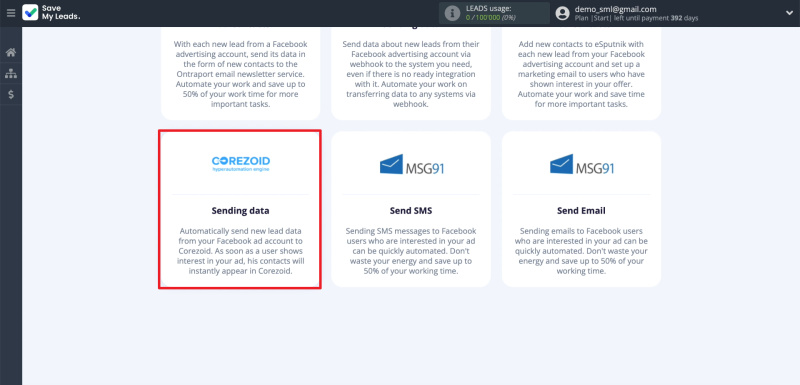Expand the account dropdown chevron

point(789,14)
